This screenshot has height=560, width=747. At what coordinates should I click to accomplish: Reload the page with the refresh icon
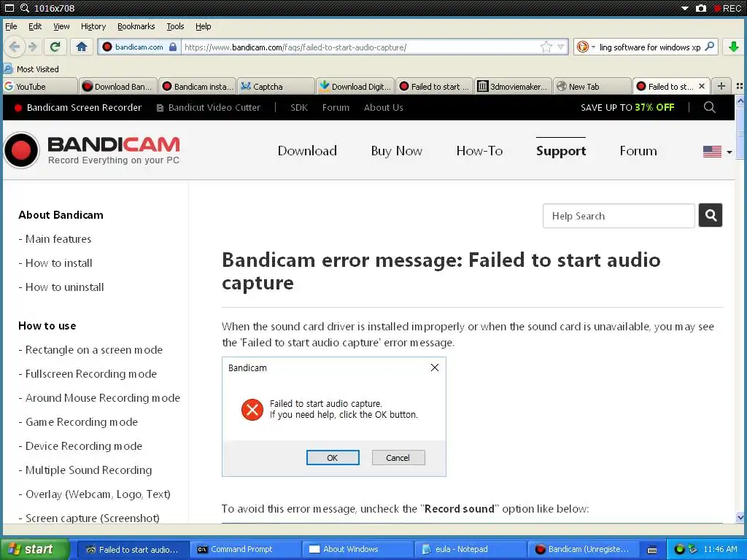click(x=55, y=47)
